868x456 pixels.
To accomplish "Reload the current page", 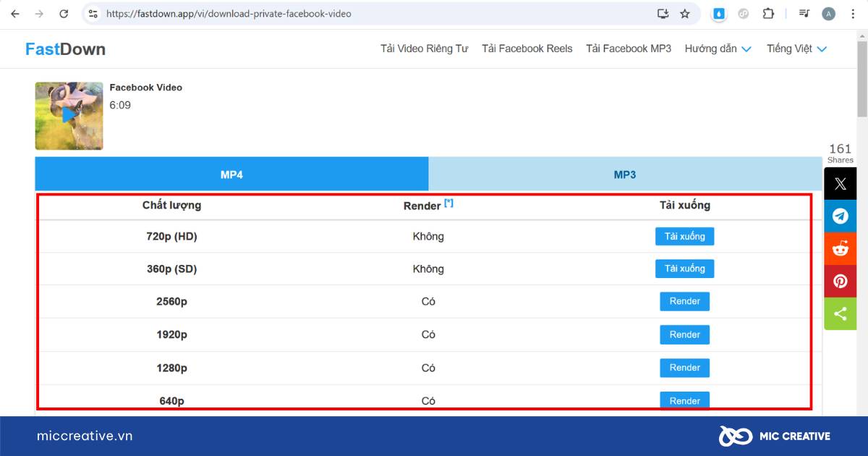I will pos(64,14).
